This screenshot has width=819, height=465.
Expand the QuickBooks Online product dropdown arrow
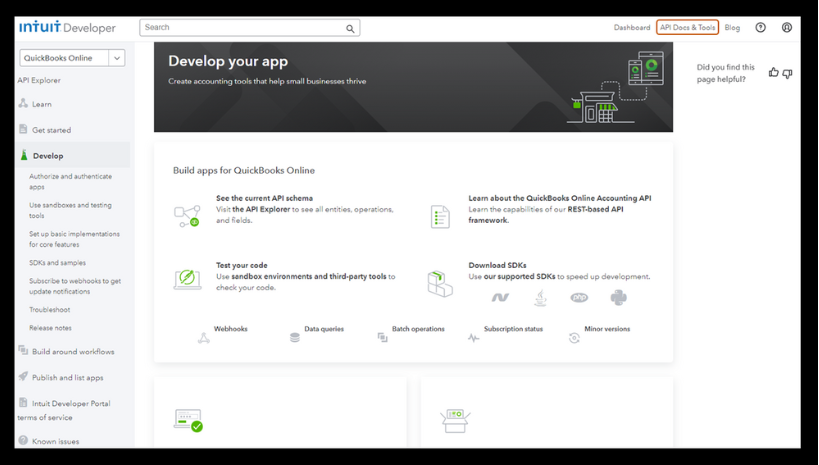(117, 58)
